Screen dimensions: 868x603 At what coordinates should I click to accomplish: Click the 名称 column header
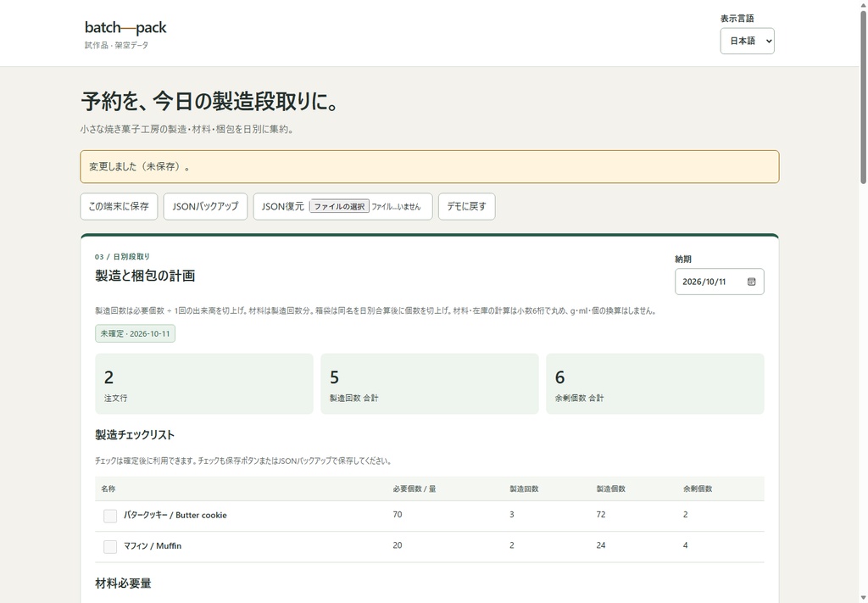108,489
